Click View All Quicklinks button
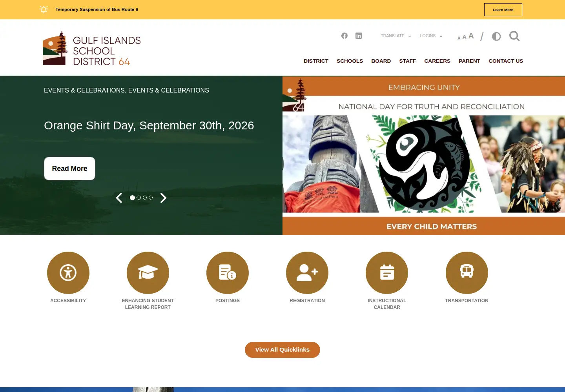565x392 pixels. (x=282, y=350)
